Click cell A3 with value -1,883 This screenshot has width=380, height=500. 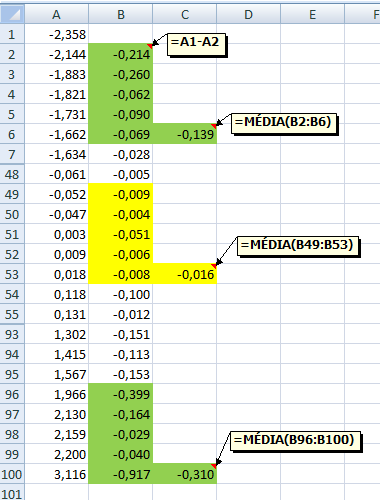[56, 74]
